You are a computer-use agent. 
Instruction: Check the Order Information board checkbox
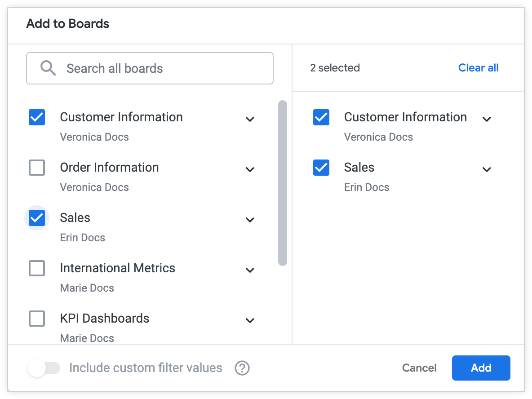point(37,168)
